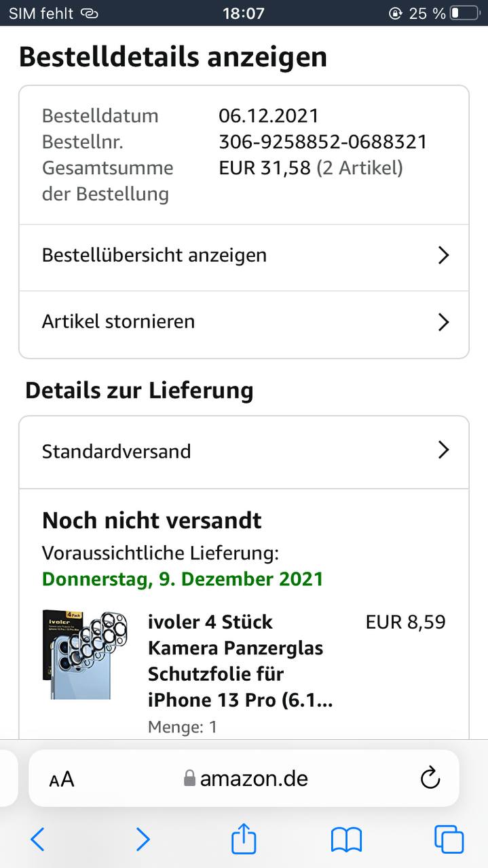Open the bookmarks book icon

346,840
